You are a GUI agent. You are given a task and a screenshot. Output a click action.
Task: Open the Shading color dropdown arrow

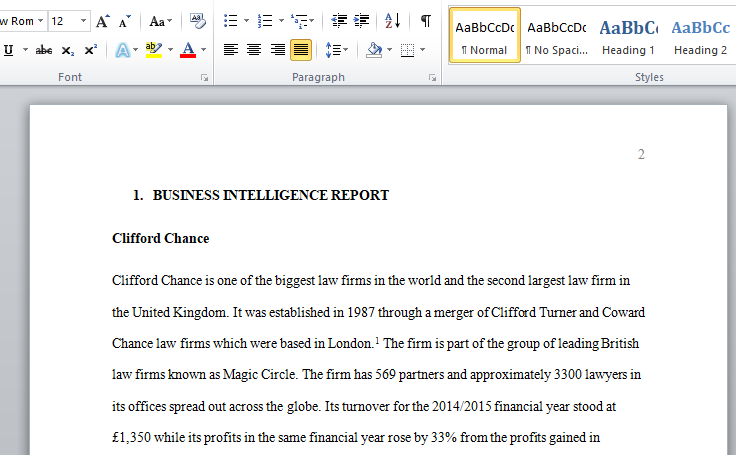(389, 50)
